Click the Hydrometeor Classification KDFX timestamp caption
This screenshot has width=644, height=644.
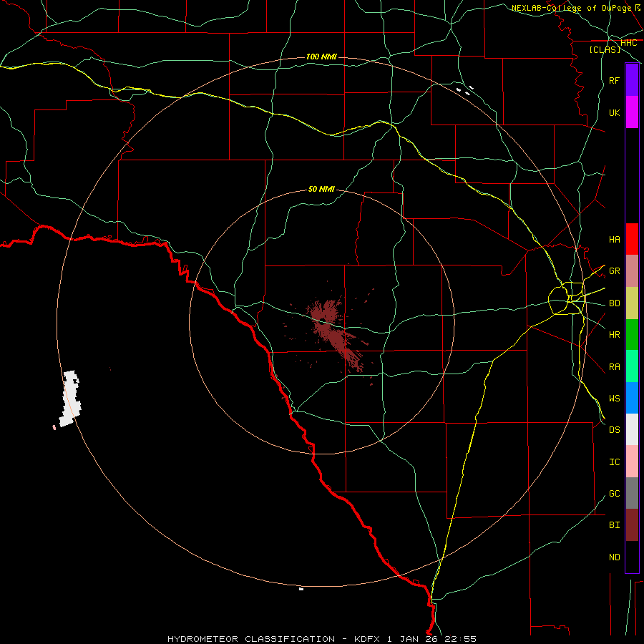point(322,639)
